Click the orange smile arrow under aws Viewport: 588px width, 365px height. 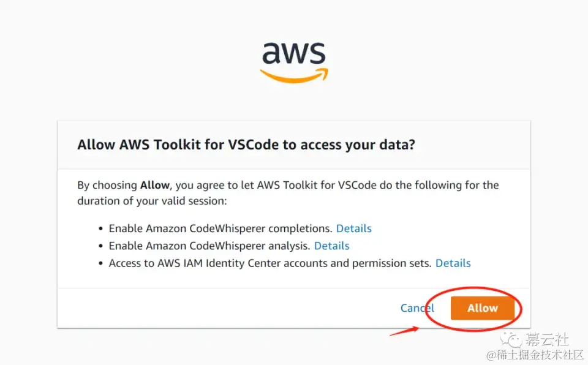click(293, 76)
